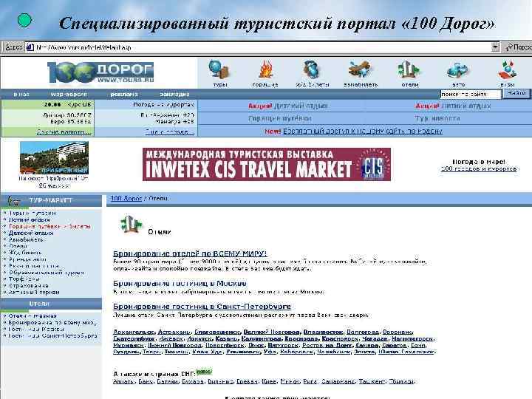Click the 100 Дорог site logo

coord(100,72)
